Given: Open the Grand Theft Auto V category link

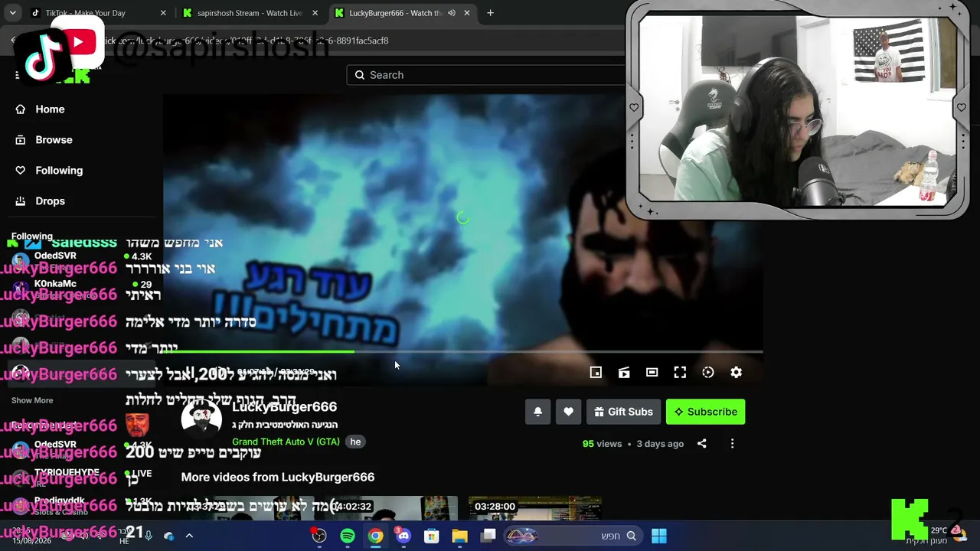Looking at the screenshot, I should 286,442.
